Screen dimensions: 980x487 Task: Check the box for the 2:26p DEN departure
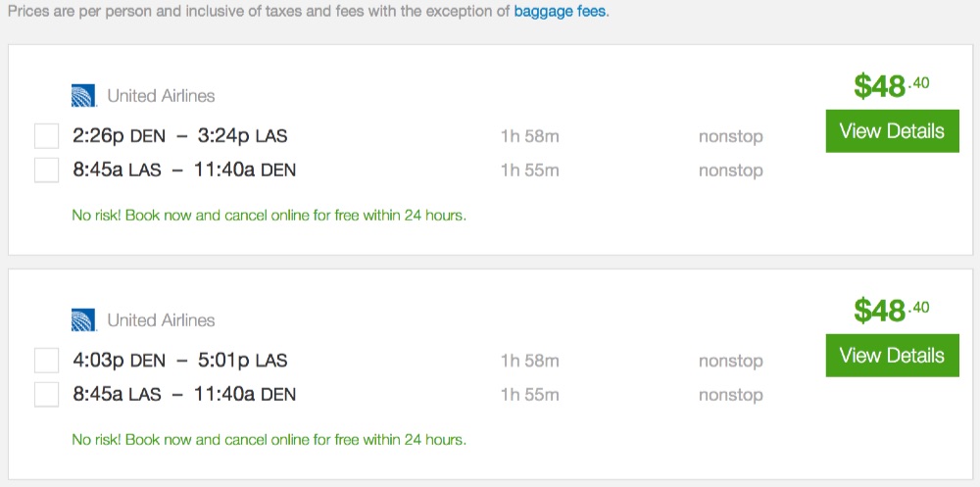point(47,137)
